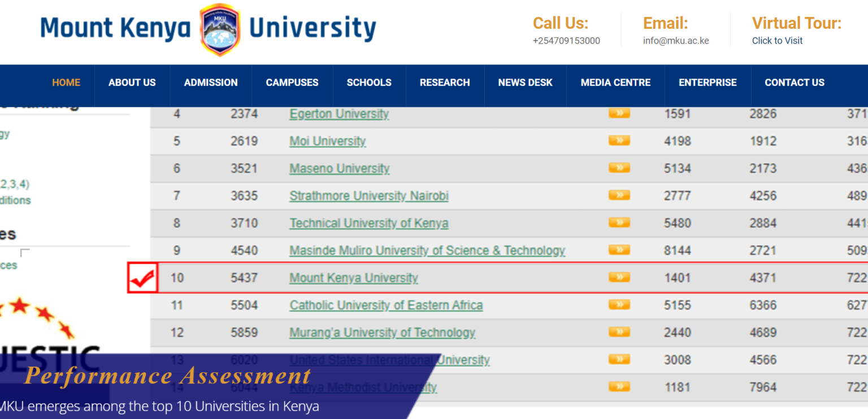868x419 pixels.
Task: Click the orange arrow next to Maseno University
Action: [619, 168]
